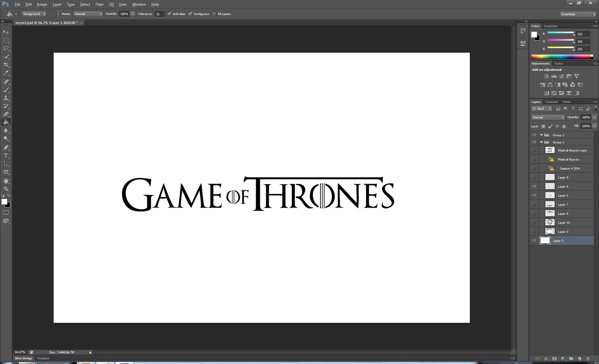Collapse Group 1 disclosure triangle
This screenshot has width=599, height=364.
(542, 142)
